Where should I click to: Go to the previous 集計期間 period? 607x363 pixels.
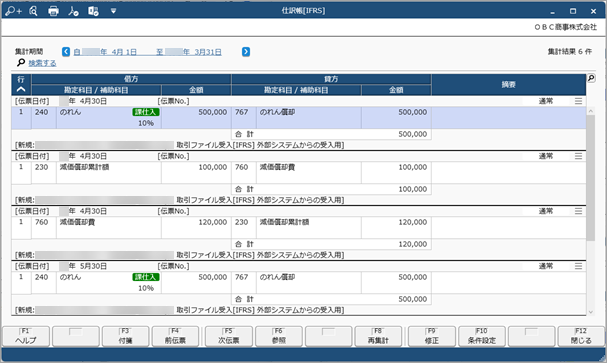[66, 51]
